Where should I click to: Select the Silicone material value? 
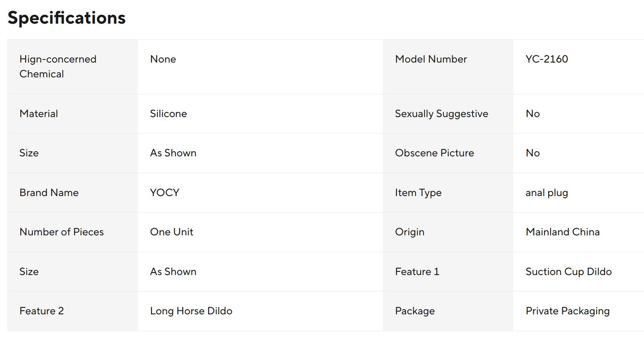point(168,113)
